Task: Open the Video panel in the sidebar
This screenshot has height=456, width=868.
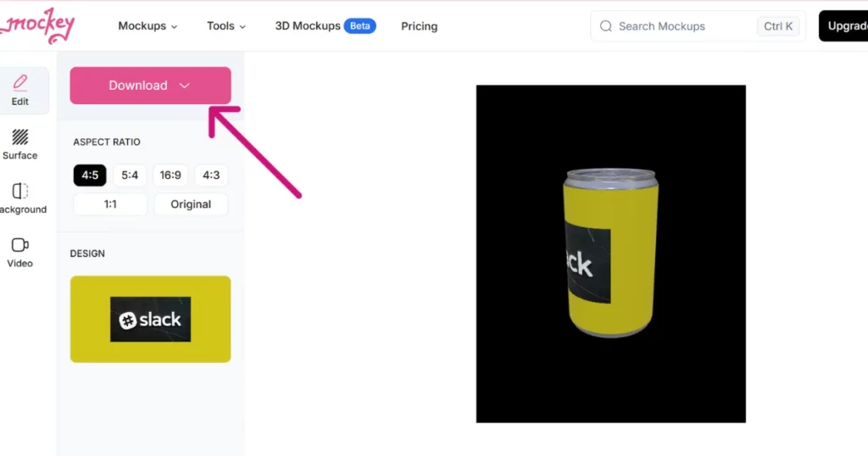Action: (20, 253)
